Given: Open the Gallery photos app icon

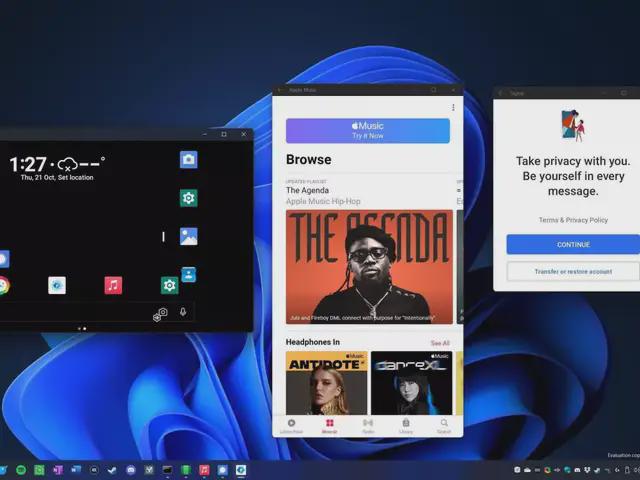Looking at the screenshot, I should tap(188, 236).
